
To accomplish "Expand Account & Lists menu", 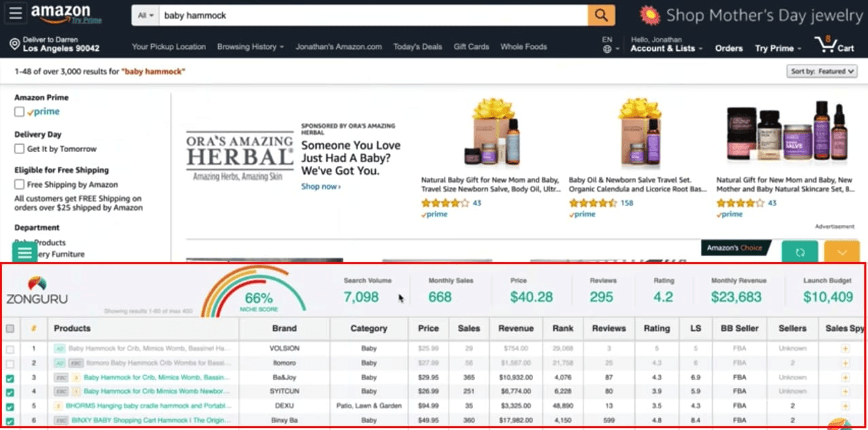I will click(666, 48).
